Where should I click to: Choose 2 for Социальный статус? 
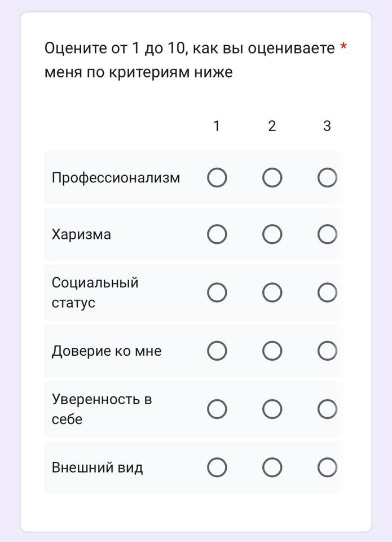coord(272,292)
